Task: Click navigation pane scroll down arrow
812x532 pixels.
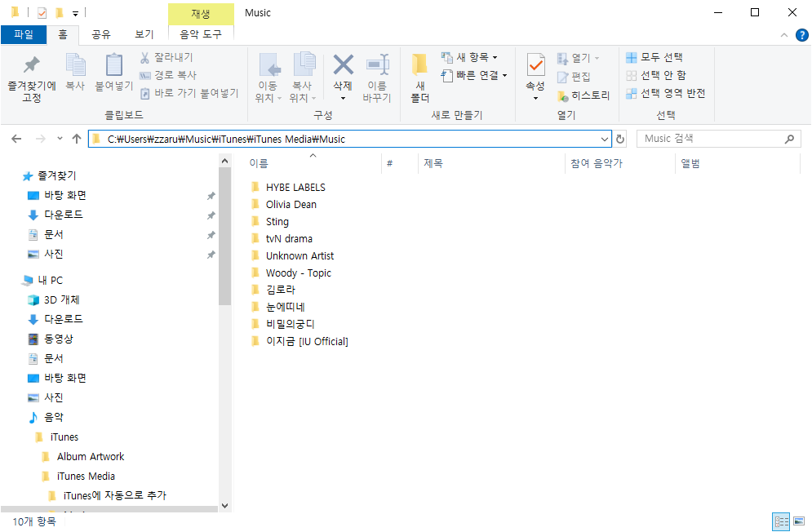Action: 224,506
